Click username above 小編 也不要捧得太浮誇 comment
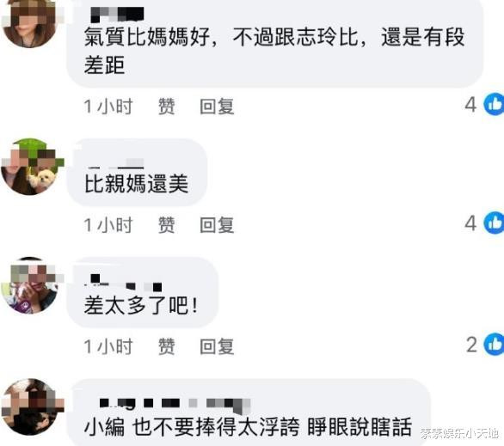 [x=175, y=405]
